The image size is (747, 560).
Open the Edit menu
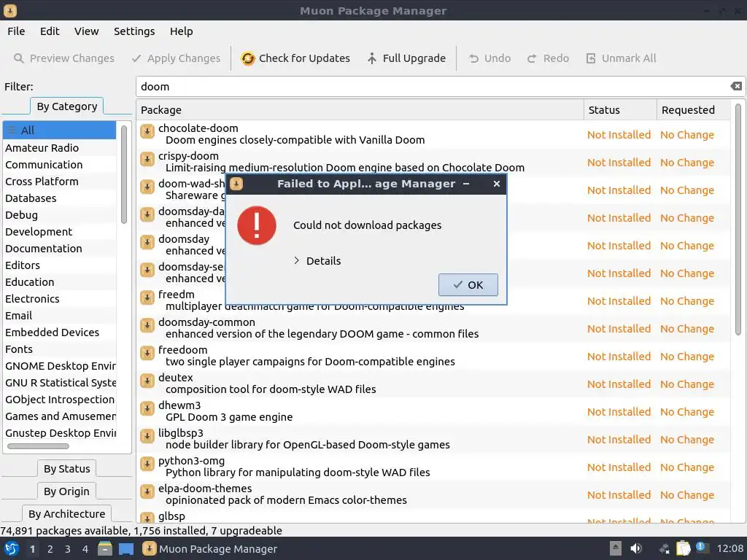pos(50,31)
